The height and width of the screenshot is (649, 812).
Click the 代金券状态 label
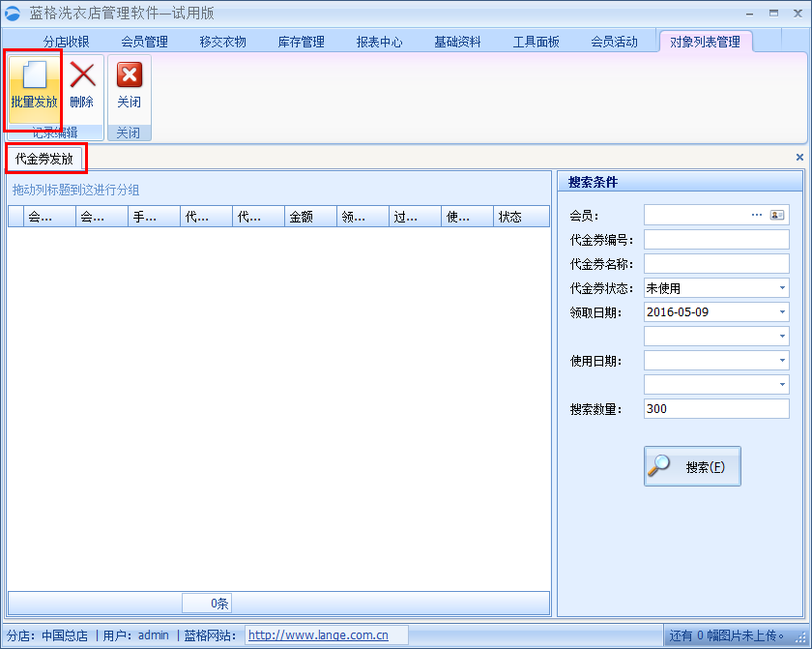[601, 288]
